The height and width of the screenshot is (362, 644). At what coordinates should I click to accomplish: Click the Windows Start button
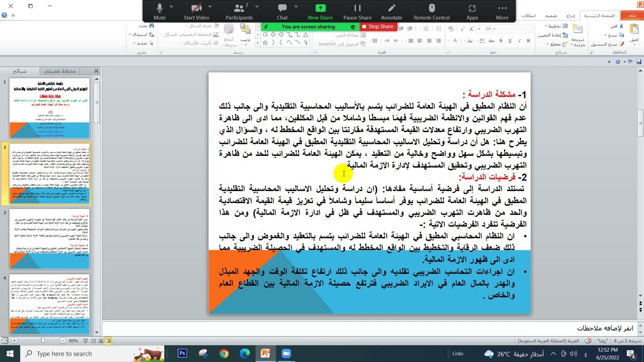[x=10, y=353]
